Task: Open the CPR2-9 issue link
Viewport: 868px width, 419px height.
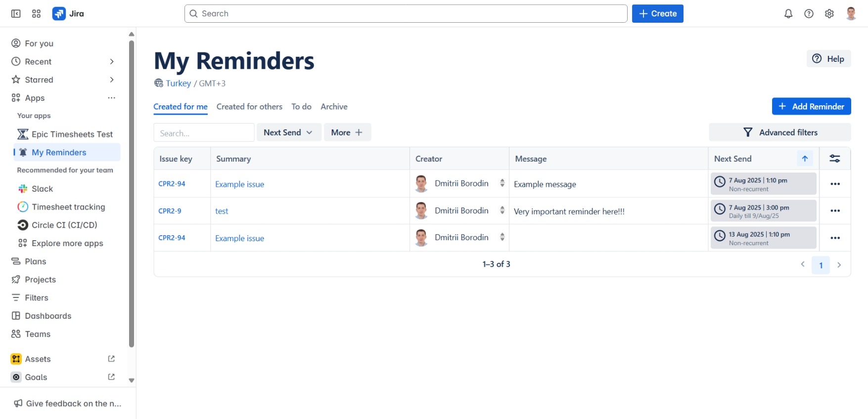Action: coord(170,211)
